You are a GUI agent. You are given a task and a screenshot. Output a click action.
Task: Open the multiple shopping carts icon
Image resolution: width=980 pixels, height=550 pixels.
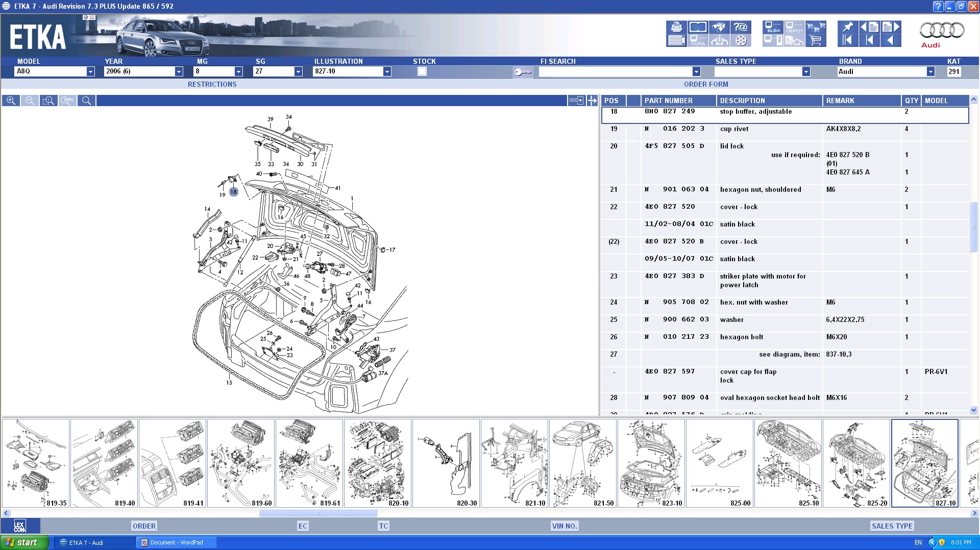click(x=816, y=27)
